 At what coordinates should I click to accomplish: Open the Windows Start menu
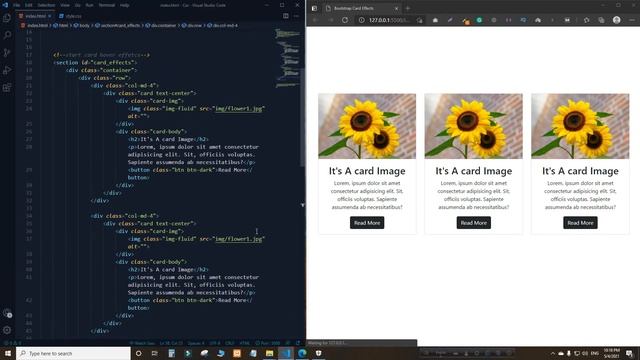(8, 353)
